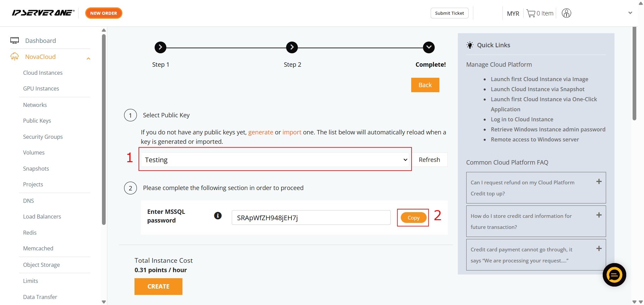Click the user profile icon
The width and height of the screenshot is (644, 305).
(567, 13)
